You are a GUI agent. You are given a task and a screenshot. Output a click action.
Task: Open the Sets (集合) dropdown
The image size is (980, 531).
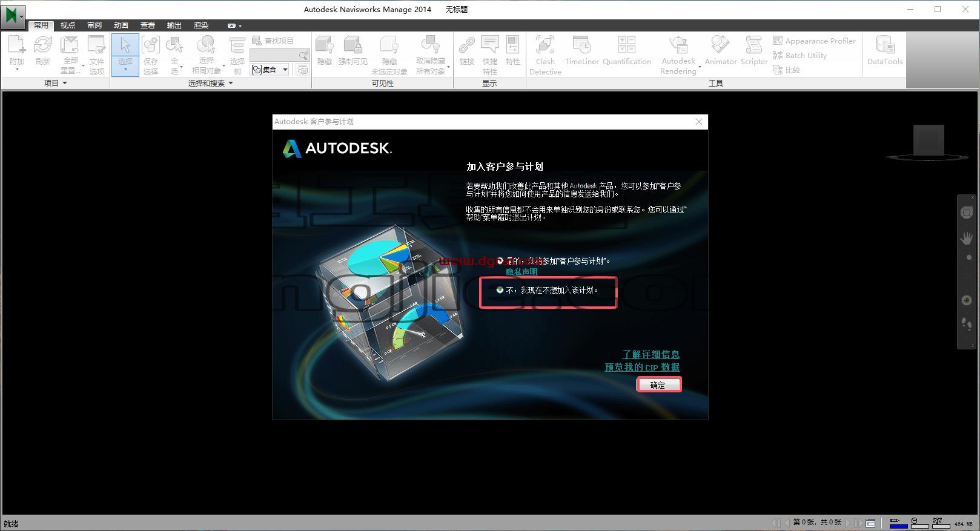pyautogui.click(x=285, y=70)
